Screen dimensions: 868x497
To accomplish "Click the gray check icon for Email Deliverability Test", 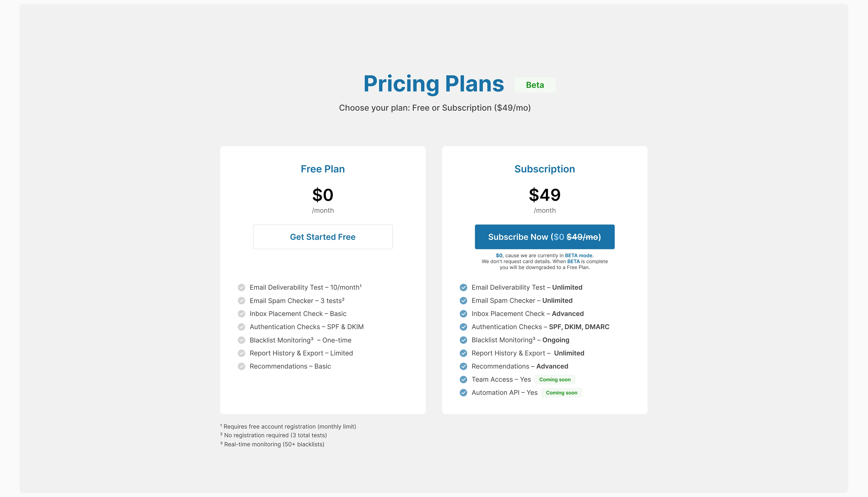I will pos(241,287).
